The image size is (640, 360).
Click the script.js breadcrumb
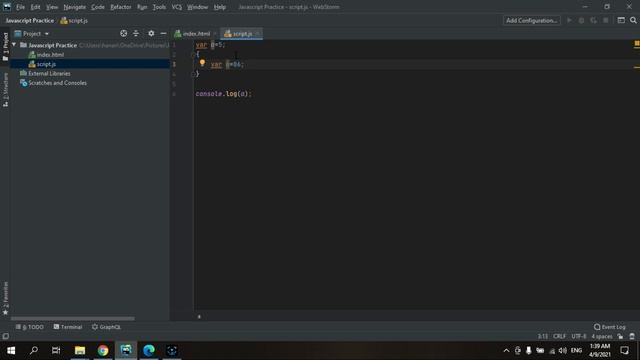(74, 20)
